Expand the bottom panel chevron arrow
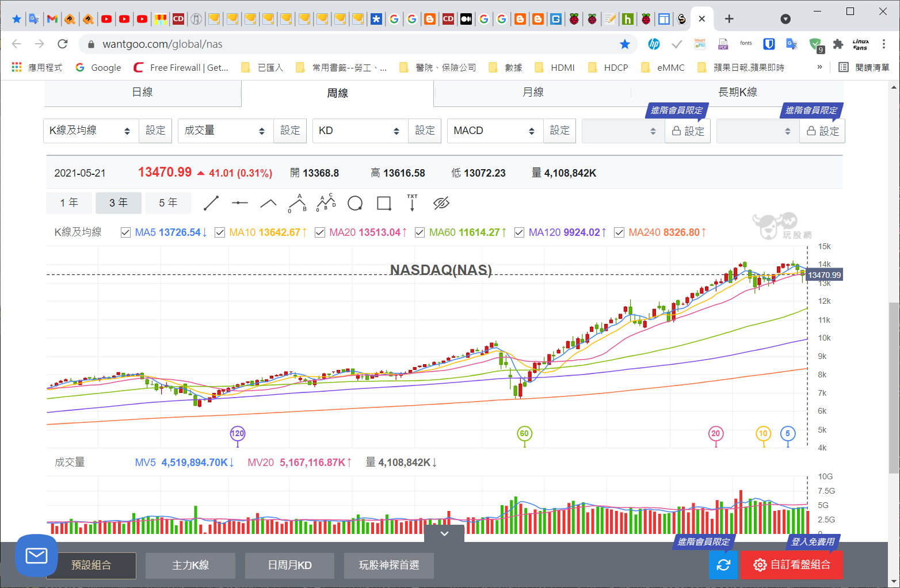 [x=444, y=533]
